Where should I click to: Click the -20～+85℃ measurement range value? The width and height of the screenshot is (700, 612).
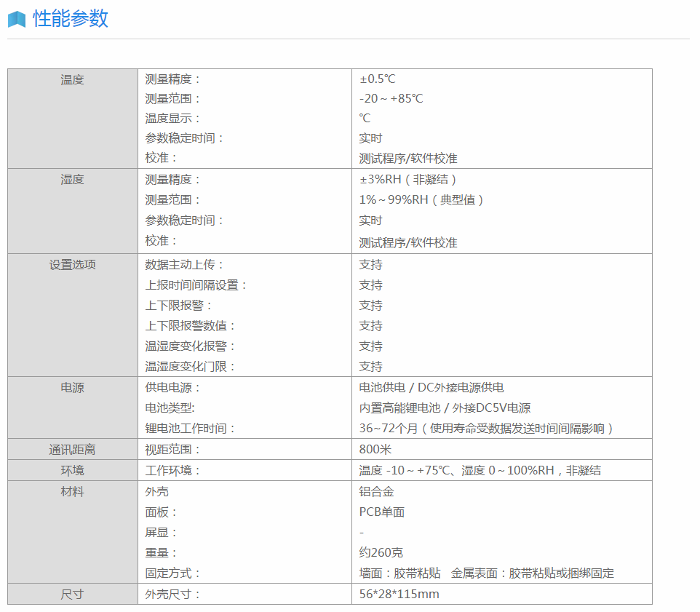click(x=391, y=98)
